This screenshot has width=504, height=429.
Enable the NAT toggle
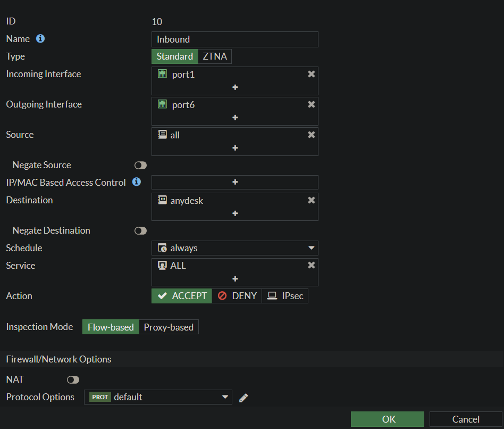coord(73,380)
